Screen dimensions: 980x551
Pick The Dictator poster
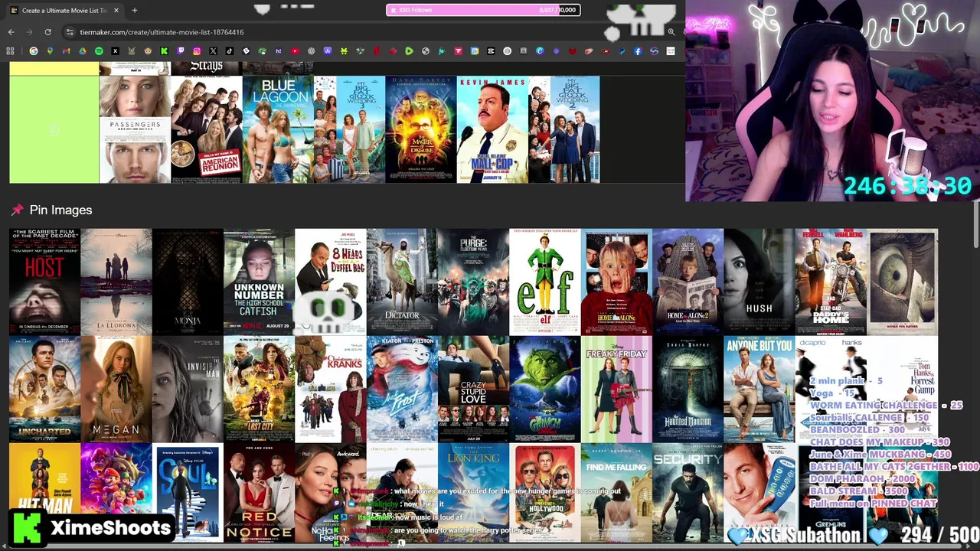[402, 282]
